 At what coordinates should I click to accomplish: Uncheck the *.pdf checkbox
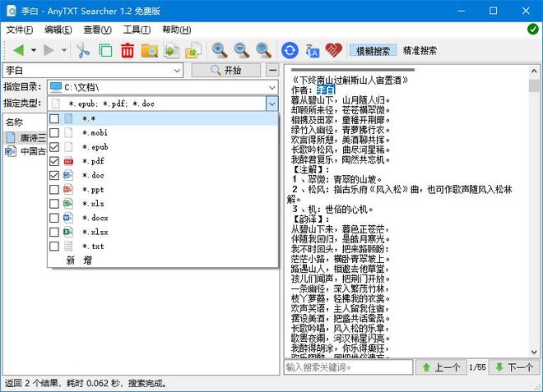(x=54, y=161)
